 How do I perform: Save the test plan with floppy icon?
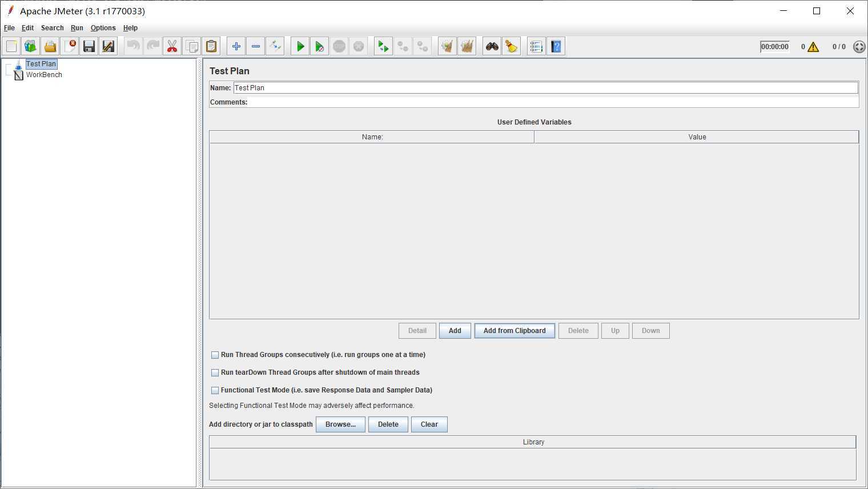[89, 46]
